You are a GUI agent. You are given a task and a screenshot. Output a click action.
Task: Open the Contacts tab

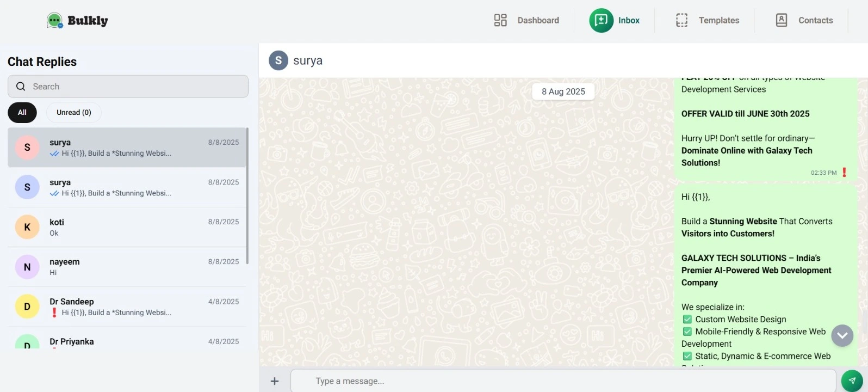point(804,20)
